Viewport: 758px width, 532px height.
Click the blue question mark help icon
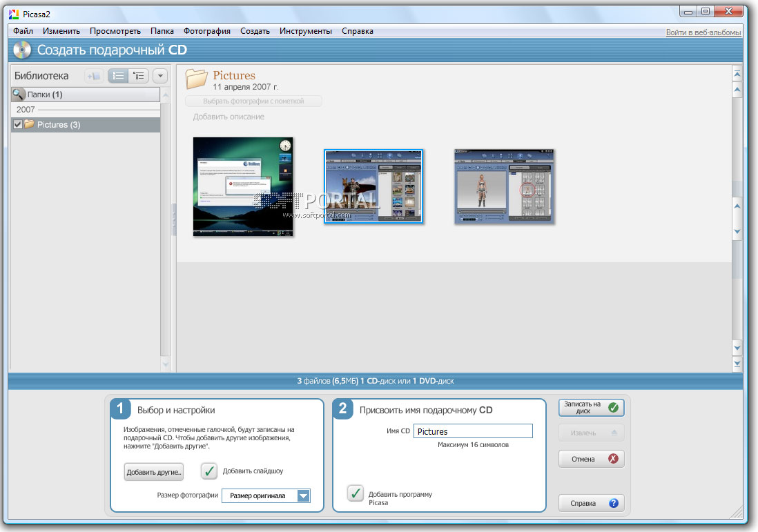pos(614,503)
